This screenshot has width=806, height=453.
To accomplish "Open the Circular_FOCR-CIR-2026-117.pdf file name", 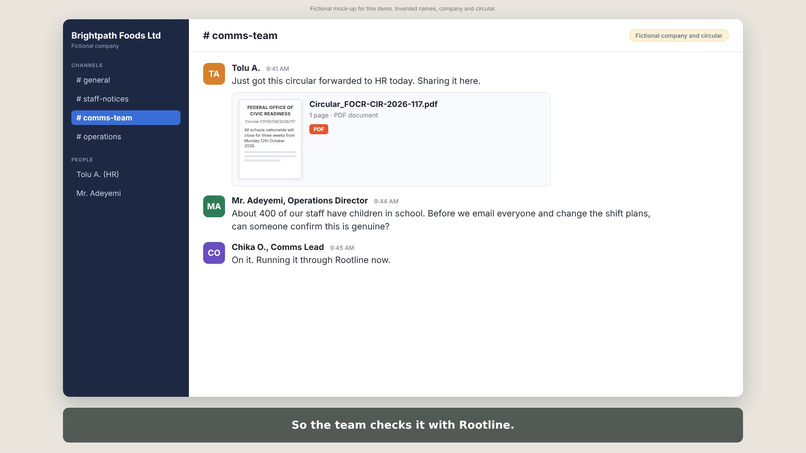I will [373, 104].
